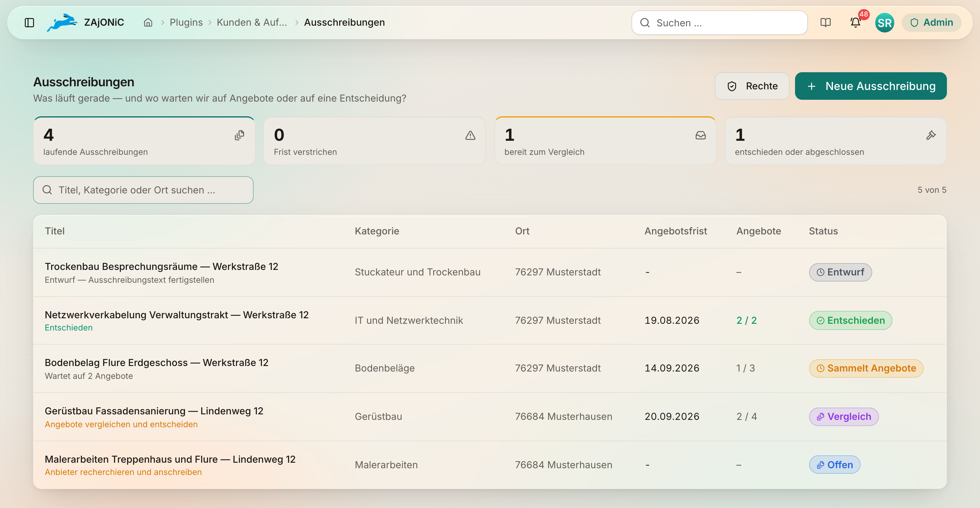This screenshot has width=980, height=508.
Task: Open Malerarbeiten Treppenhaus und Flure — Lindenweg 12
Action: 170,459
